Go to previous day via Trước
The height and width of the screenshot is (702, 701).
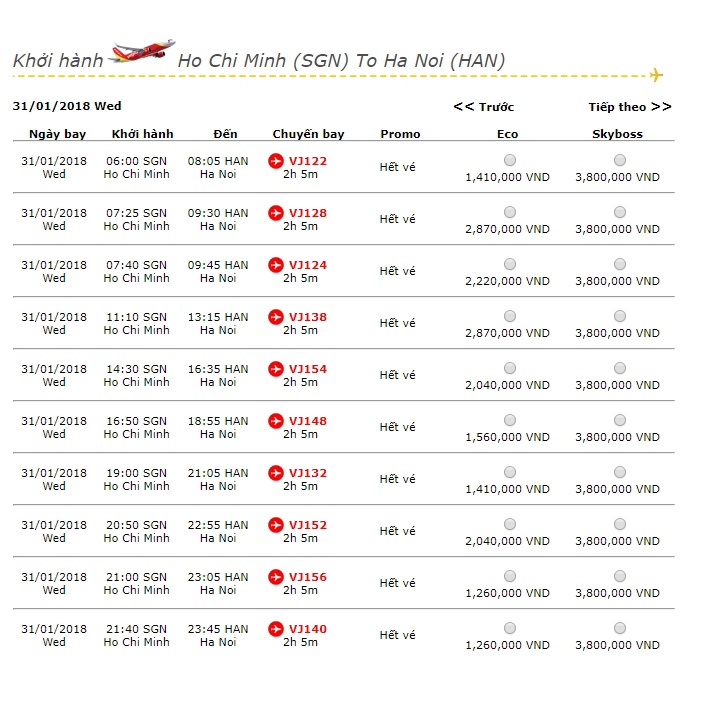coord(484,107)
